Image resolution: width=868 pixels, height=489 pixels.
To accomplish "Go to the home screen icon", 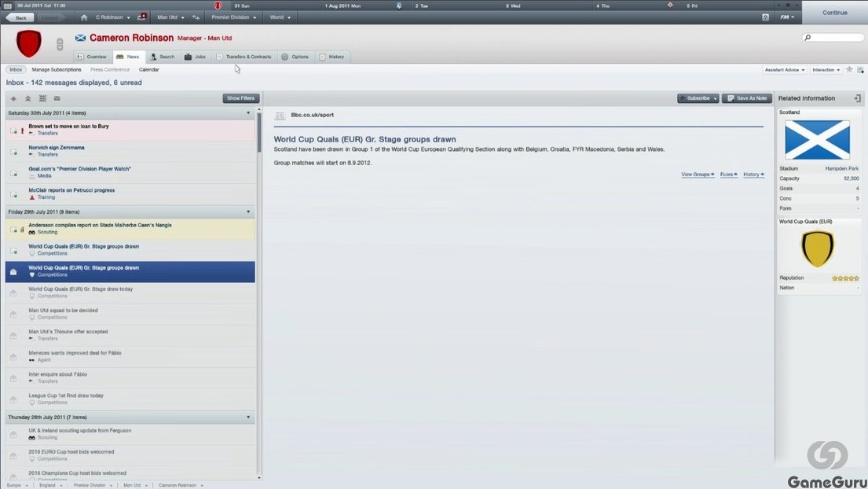I will click(x=83, y=17).
